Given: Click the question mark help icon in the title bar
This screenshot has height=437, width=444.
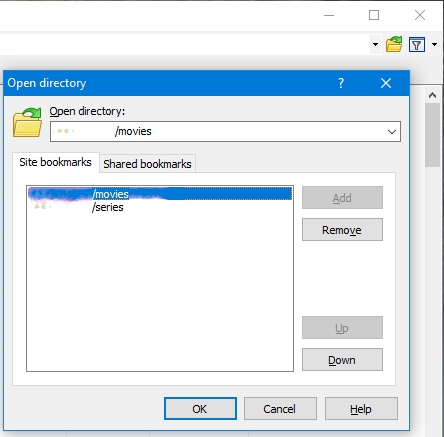Looking at the screenshot, I should [x=341, y=83].
